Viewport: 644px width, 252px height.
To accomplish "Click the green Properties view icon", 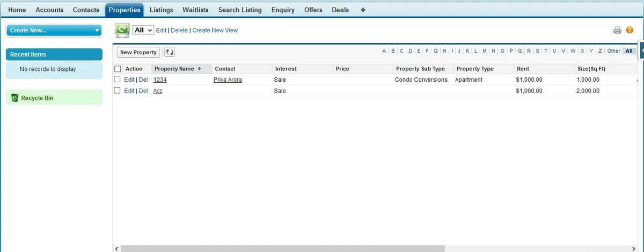I will 122,31.
